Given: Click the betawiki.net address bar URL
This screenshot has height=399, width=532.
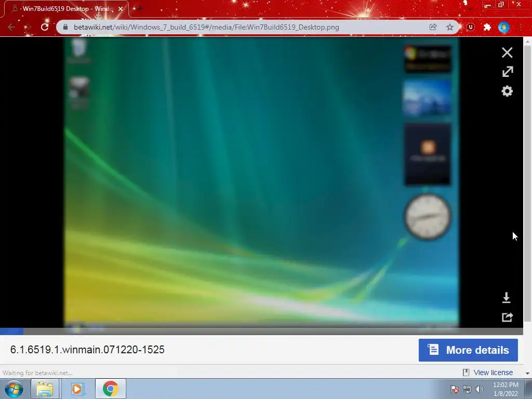Looking at the screenshot, I should 206,27.
